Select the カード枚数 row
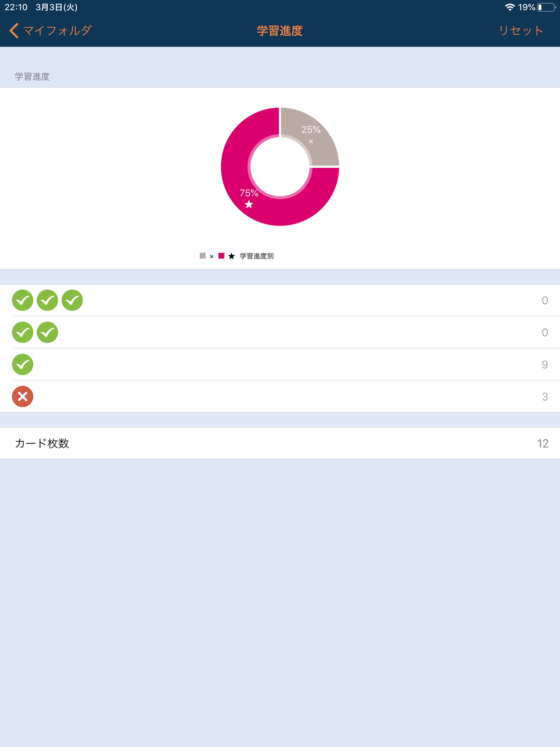 click(x=280, y=443)
